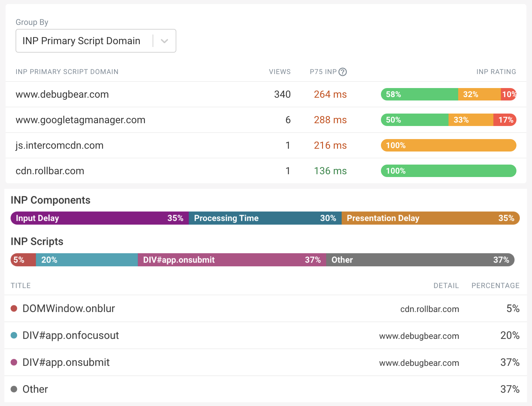Viewport: 532px width, 406px height.
Task: Click the 58% green rating segment
Action: (420, 94)
